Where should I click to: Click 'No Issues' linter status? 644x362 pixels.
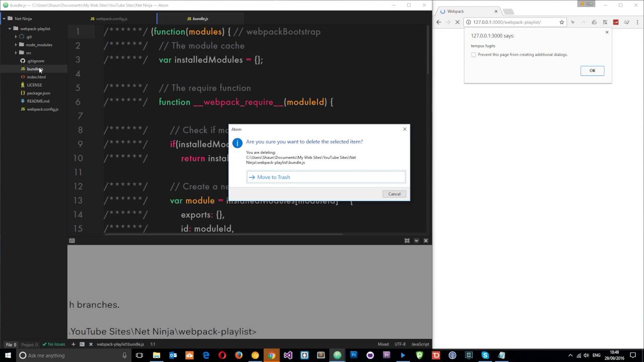(x=54, y=344)
